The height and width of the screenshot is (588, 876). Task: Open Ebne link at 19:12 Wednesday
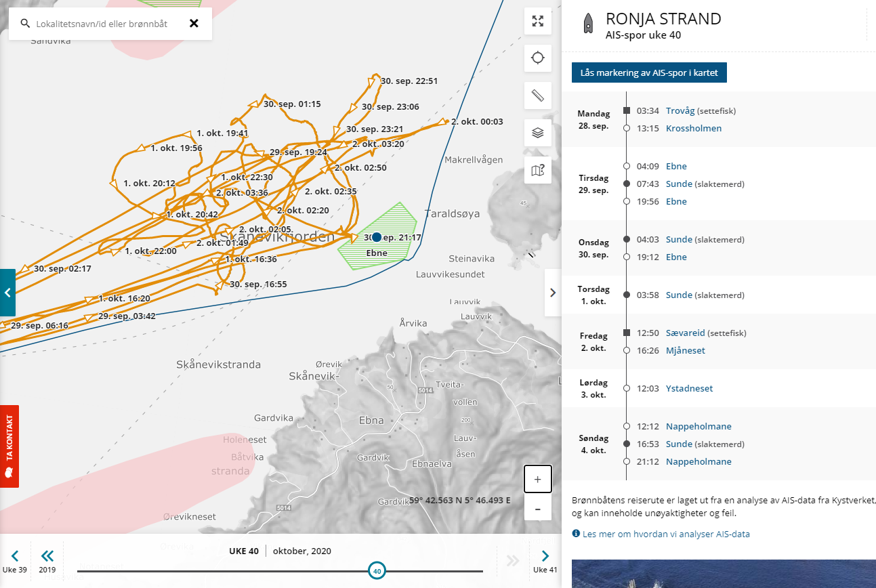[x=676, y=257]
